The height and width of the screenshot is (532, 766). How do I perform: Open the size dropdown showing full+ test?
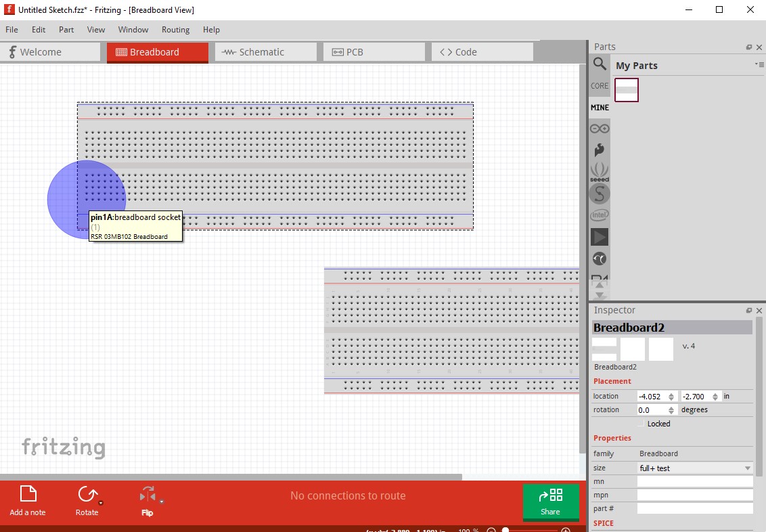coord(694,468)
